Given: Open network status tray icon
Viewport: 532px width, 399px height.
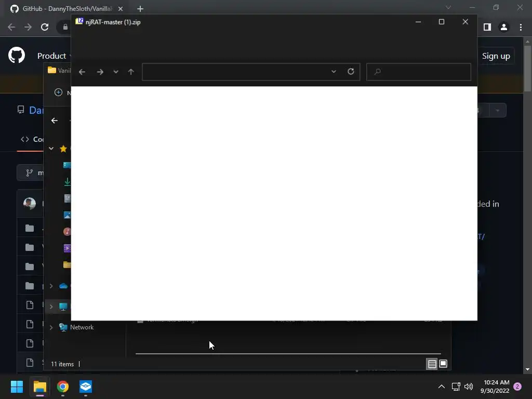Looking at the screenshot, I should tap(456, 387).
